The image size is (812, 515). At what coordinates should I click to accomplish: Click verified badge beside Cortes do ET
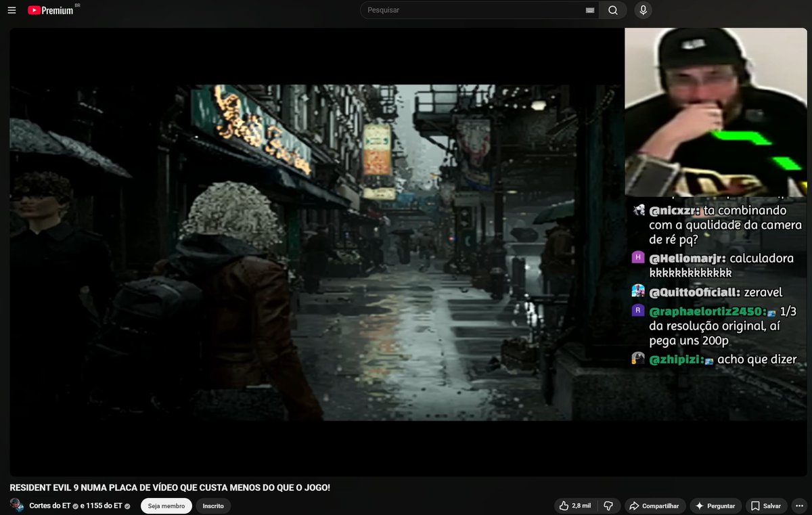(x=75, y=506)
